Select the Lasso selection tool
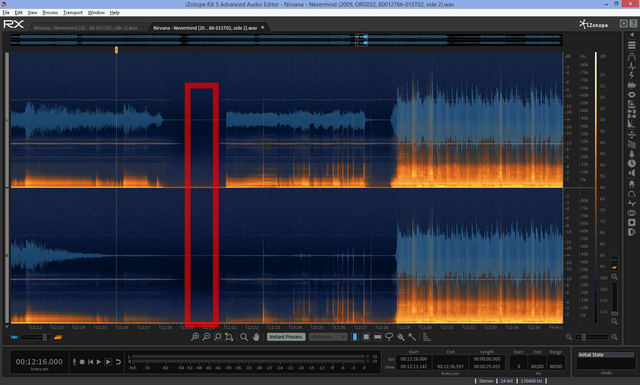This screenshot has height=385, width=640. pos(389,337)
